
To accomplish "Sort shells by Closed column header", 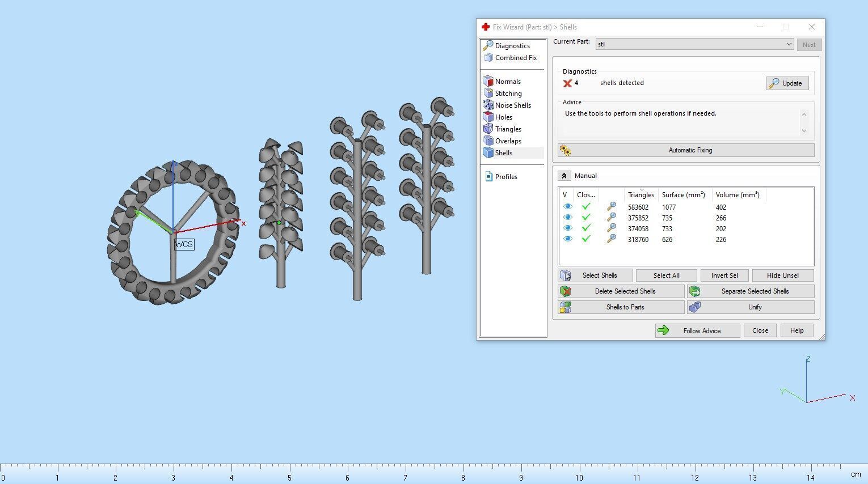I will pyautogui.click(x=586, y=195).
